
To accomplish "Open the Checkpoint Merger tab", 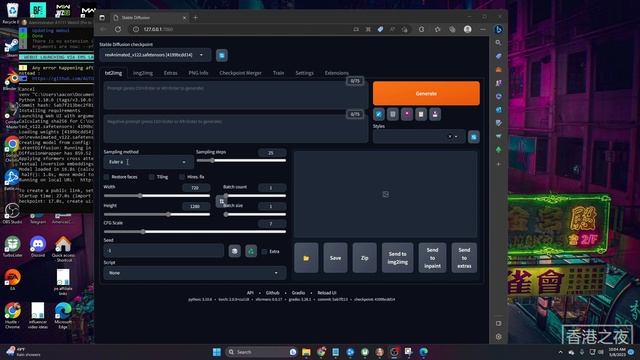I will [x=240, y=73].
